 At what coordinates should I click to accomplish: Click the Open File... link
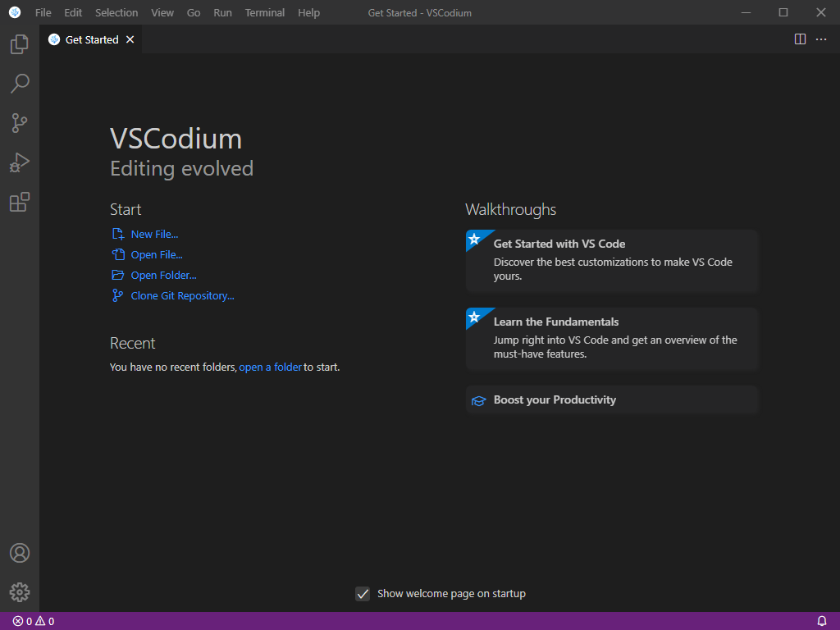pyautogui.click(x=157, y=254)
